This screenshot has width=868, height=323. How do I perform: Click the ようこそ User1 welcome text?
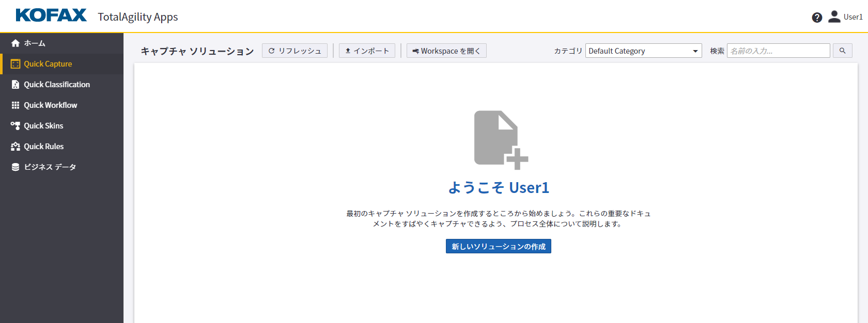(499, 187)
